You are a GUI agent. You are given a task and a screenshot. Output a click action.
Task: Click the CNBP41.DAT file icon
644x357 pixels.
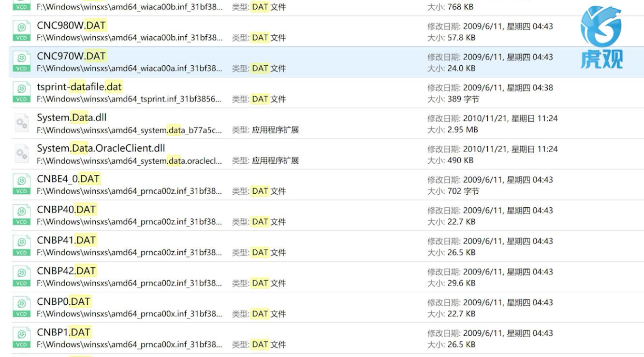point(21,246)
